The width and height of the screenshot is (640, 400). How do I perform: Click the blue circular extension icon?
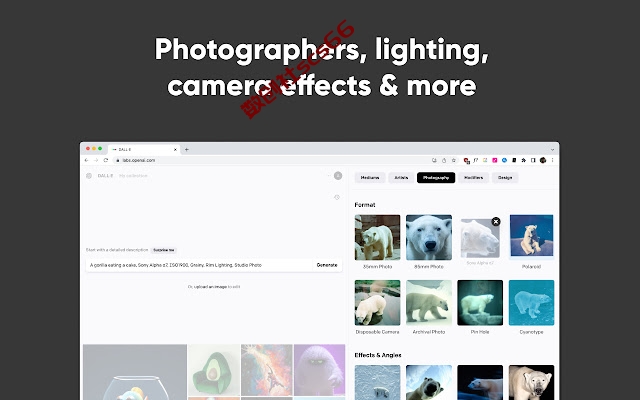click(504, 160)
